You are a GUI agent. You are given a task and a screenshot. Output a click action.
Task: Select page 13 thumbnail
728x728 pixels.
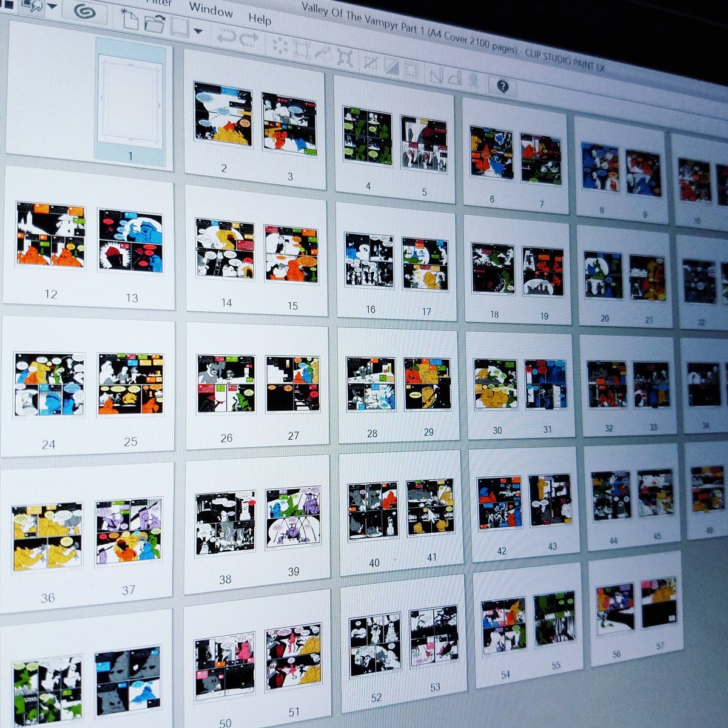click(x=130, y=242)
